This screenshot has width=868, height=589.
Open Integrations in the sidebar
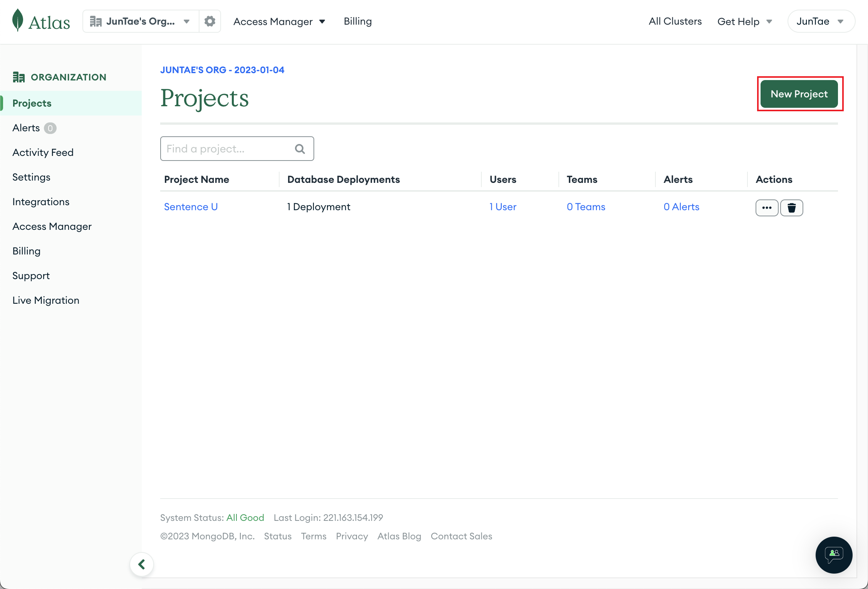[41, 202]
